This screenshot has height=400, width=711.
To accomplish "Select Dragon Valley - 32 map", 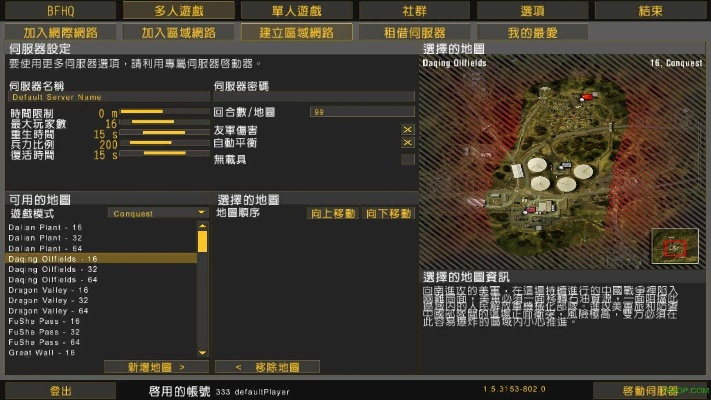I will [x=102, y=300].
